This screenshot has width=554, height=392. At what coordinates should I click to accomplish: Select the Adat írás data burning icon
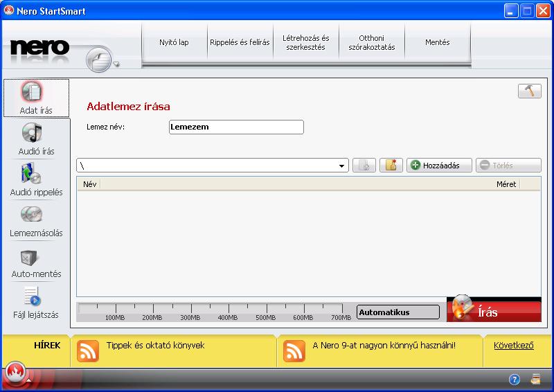tap(32, 91)
